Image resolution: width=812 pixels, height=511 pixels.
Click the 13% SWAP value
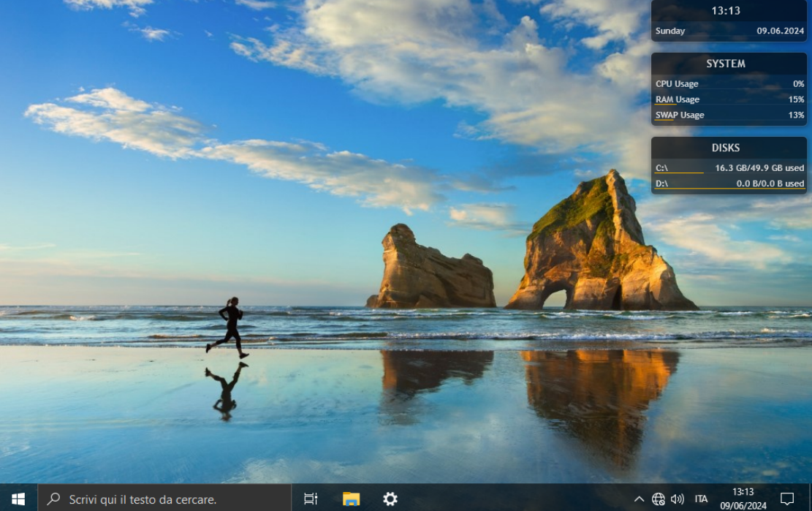tap(796, 115)
